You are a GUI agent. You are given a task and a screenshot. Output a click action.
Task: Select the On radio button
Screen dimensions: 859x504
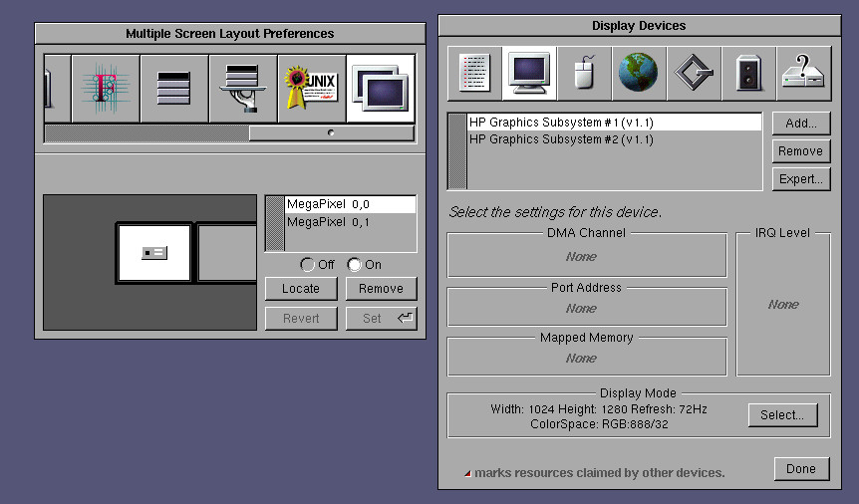coord(354,265)
